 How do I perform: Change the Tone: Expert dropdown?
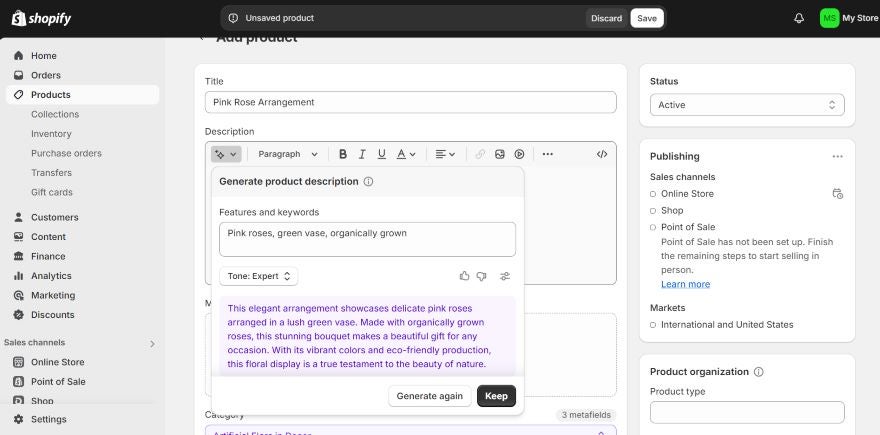(259, 276)
